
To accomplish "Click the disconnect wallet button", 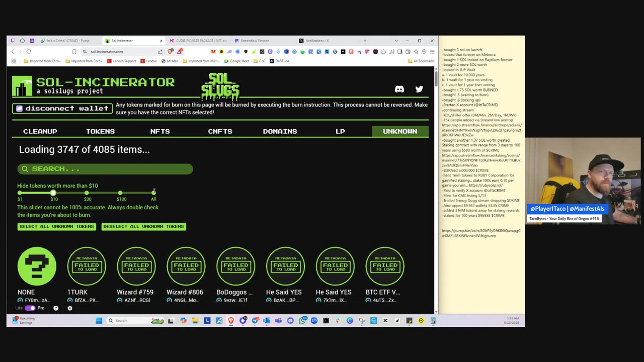I will pyautogui.click(x=62, y=108).
